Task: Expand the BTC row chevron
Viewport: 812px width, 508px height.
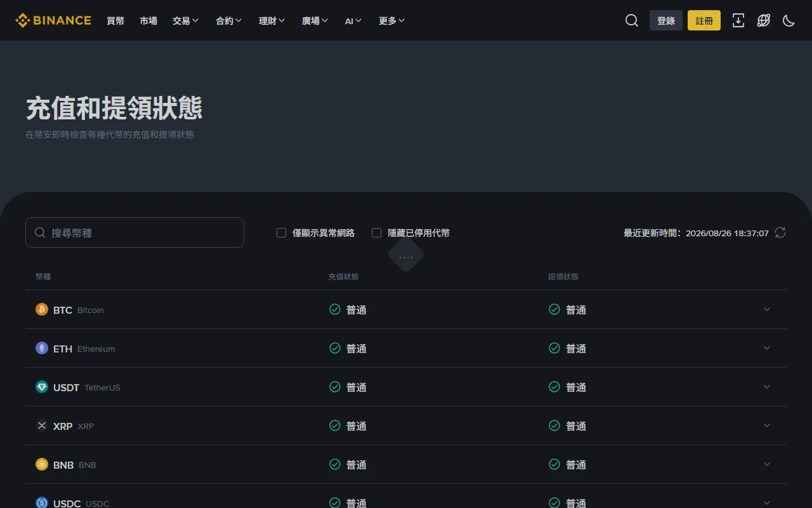Action: click(767, 309)
